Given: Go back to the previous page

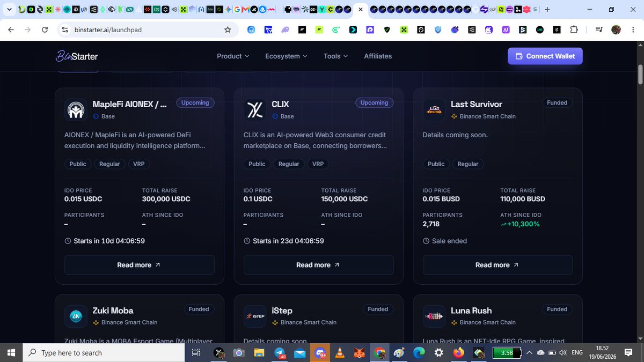Looking at the screenshot, I should coord(11,30).
